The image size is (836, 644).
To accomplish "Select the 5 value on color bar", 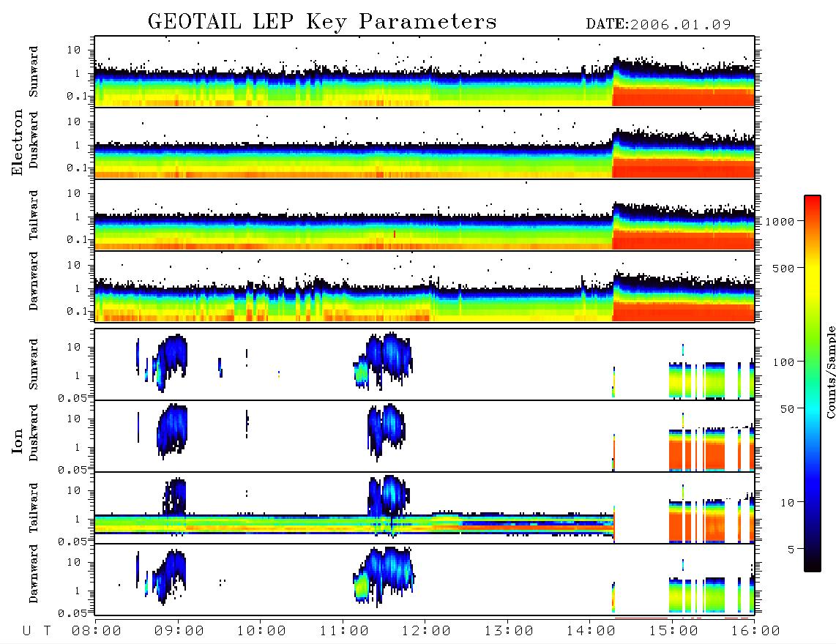I will 791,550.
